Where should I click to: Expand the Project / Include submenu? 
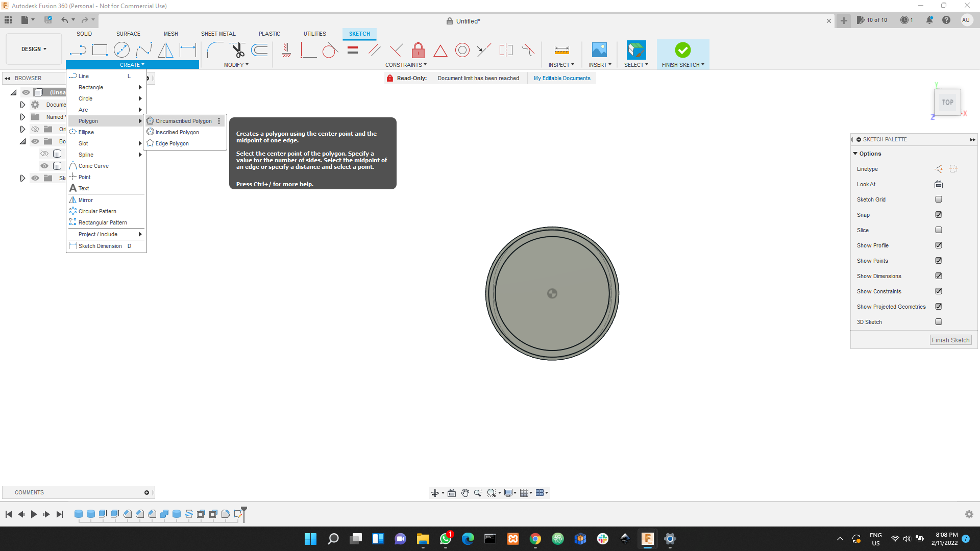[99, 234]
